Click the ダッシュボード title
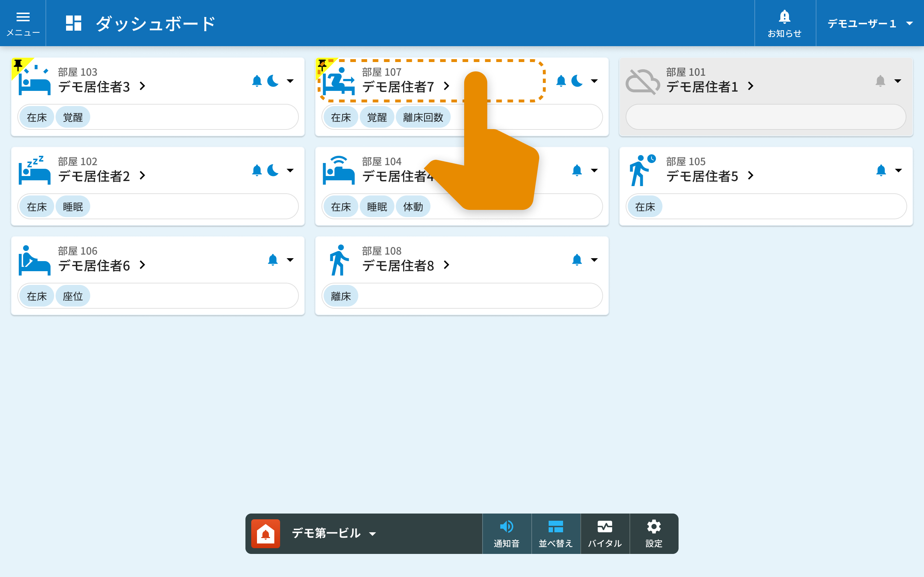This screenshot has height=577, width=924. [x=154, y=24]
